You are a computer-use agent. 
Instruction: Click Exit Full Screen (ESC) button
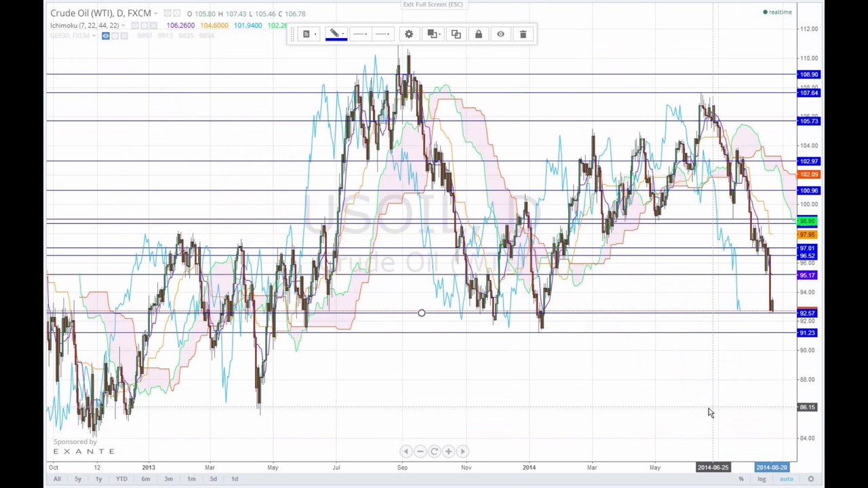[x=433, y=5]
